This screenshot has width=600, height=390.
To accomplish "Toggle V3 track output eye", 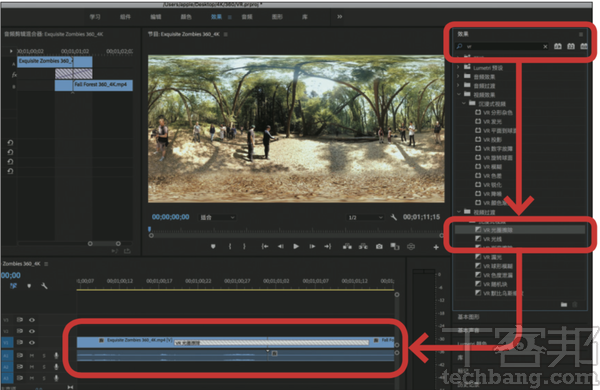I will pyautogui.click(x=32, y=320).
